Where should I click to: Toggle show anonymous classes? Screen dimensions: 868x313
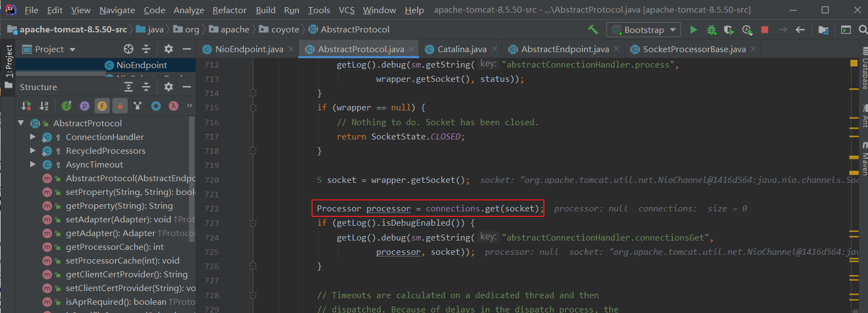coord(156,106)
